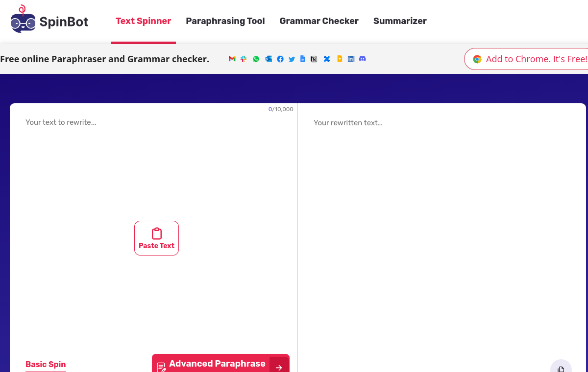Click the Google Docs icon

pos(303,59)
